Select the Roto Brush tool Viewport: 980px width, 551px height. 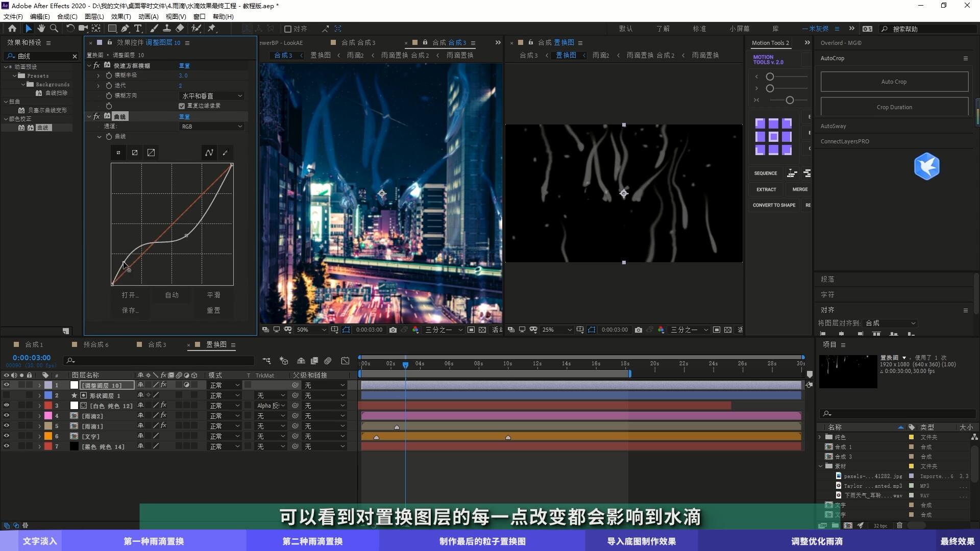tap(196, 29)
